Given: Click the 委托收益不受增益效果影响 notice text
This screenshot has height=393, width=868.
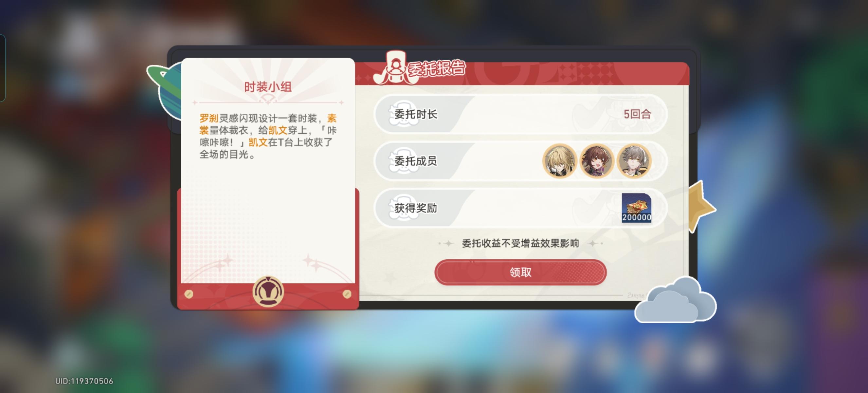Looking at the screenshot, I should pos(520,243).
